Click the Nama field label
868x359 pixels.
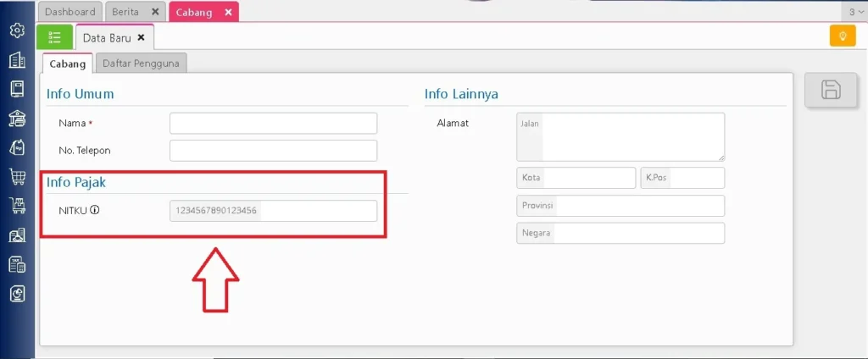click(72, 124)
